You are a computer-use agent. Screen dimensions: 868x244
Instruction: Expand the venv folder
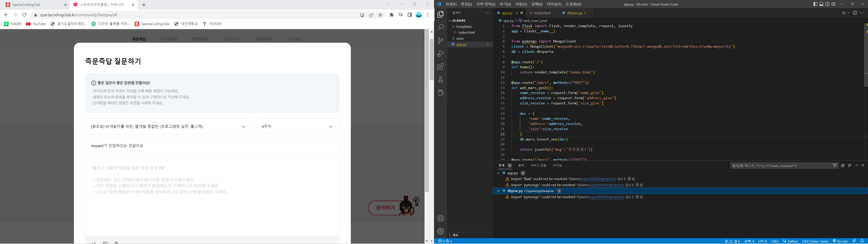453,38
